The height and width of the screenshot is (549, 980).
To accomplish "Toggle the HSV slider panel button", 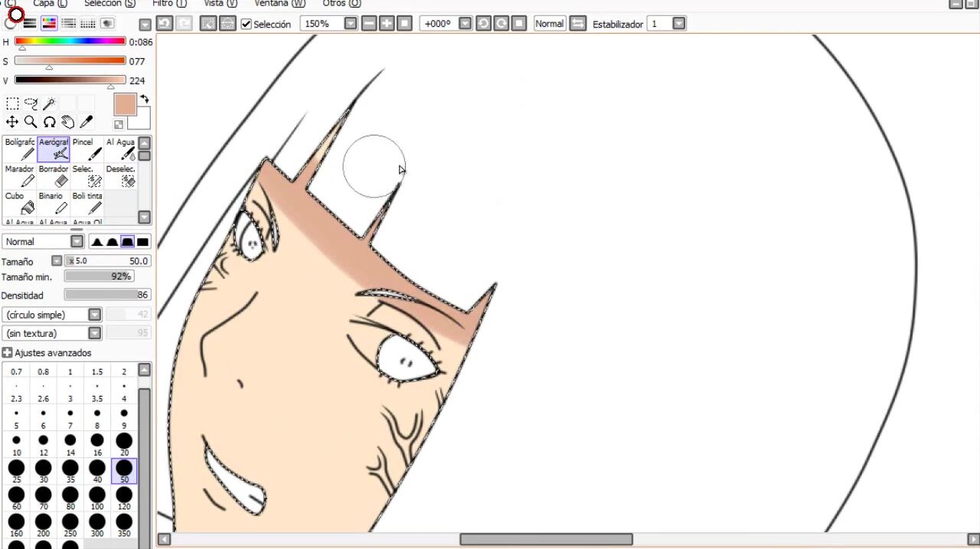I will point(49,24).
